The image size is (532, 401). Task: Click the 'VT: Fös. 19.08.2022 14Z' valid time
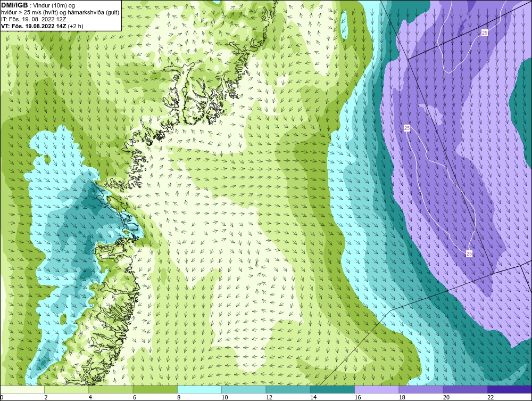tap(34, 26)
